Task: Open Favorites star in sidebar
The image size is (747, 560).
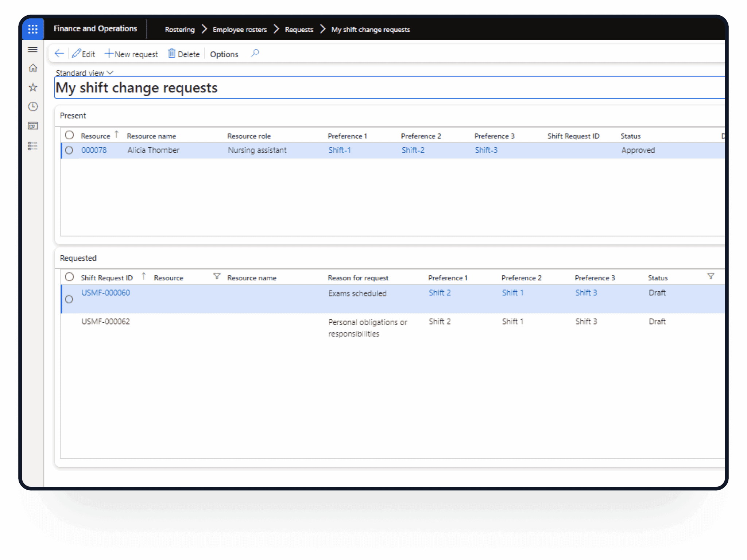Action: point(33,87)
